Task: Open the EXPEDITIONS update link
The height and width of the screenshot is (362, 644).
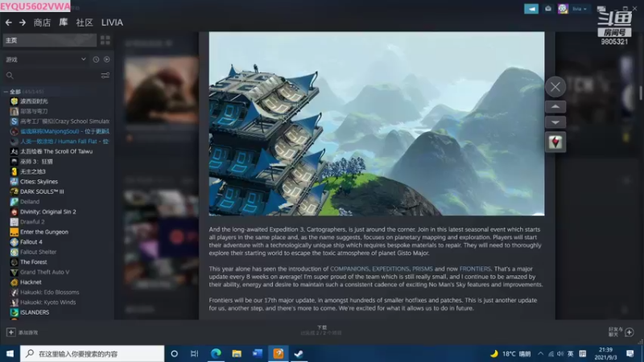Action: 390,269
